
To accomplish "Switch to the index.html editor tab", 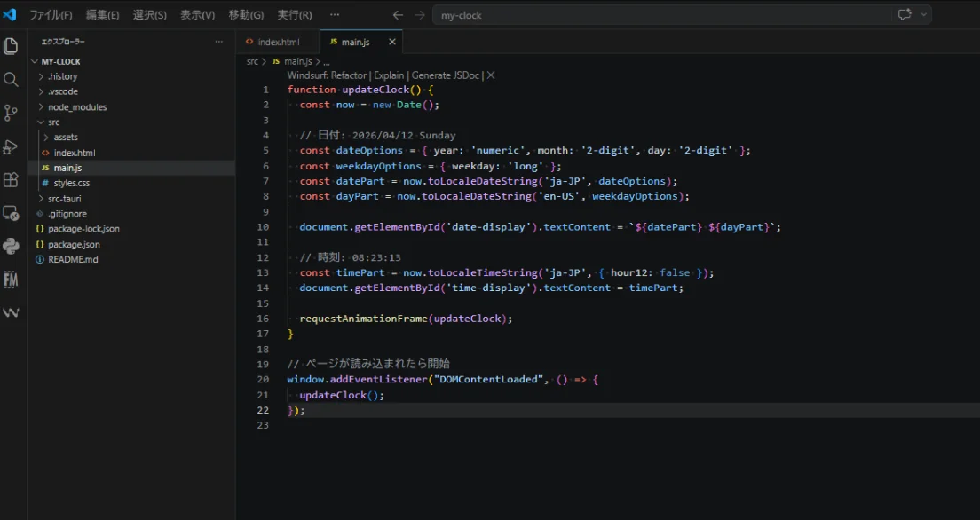I will pos(278,42).
